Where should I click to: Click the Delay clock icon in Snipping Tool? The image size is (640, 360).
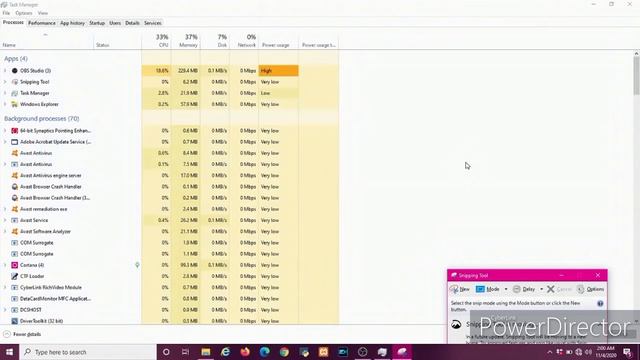click(516, 289)
